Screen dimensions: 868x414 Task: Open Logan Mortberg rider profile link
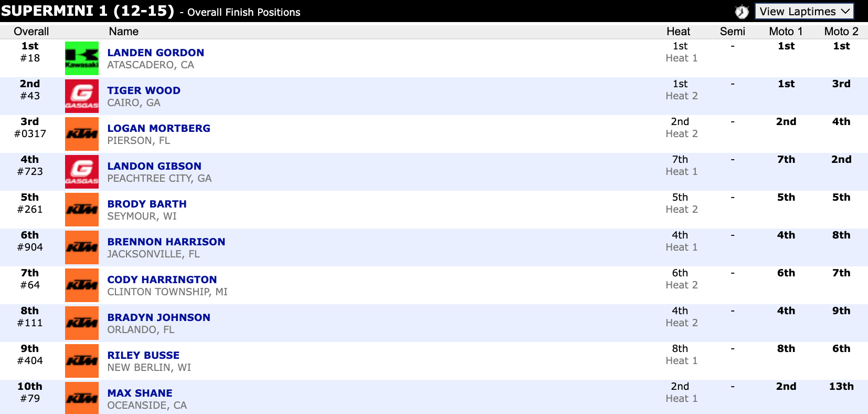point(158,128)
